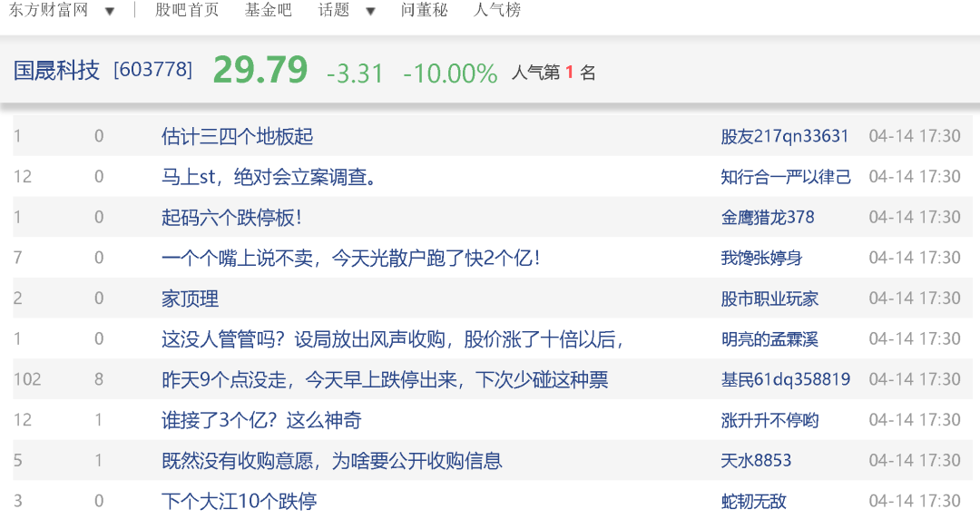Open author profile 涨升升不停哟

(769, 421)
